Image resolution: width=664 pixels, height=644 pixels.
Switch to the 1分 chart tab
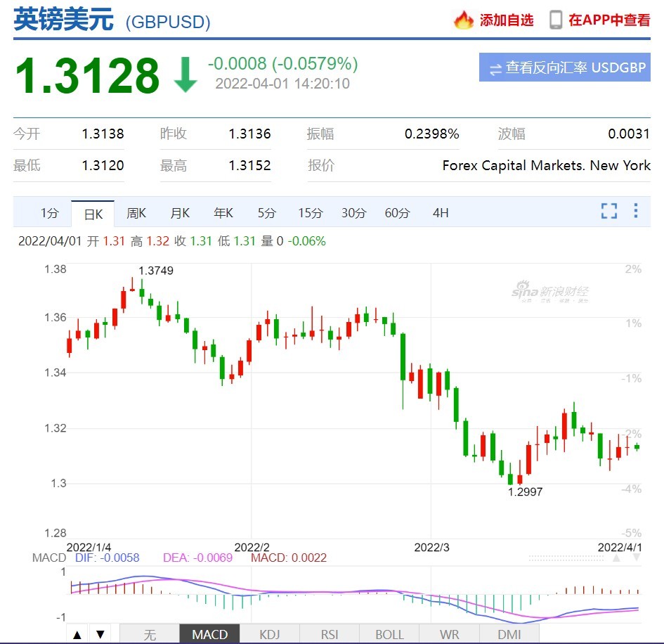[x=50, y=213]
